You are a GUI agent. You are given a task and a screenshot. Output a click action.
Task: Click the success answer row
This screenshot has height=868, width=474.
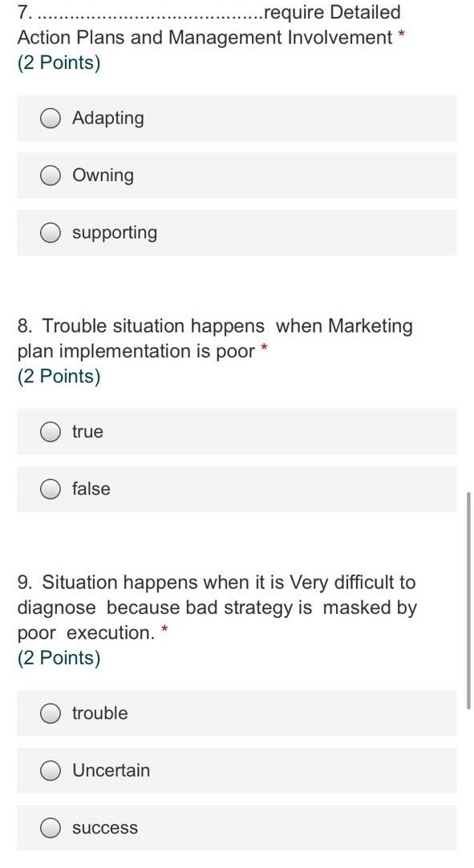(237, 828)
